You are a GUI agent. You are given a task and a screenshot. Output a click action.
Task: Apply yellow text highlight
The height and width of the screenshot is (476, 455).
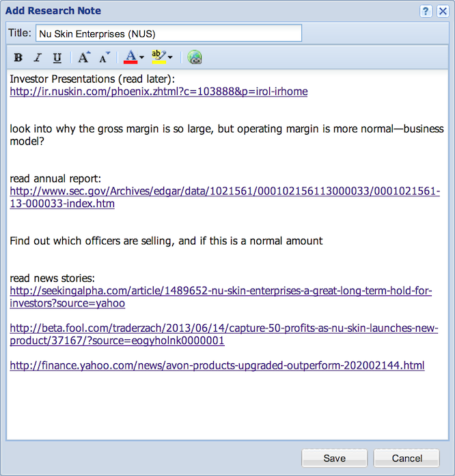(159, 57)
